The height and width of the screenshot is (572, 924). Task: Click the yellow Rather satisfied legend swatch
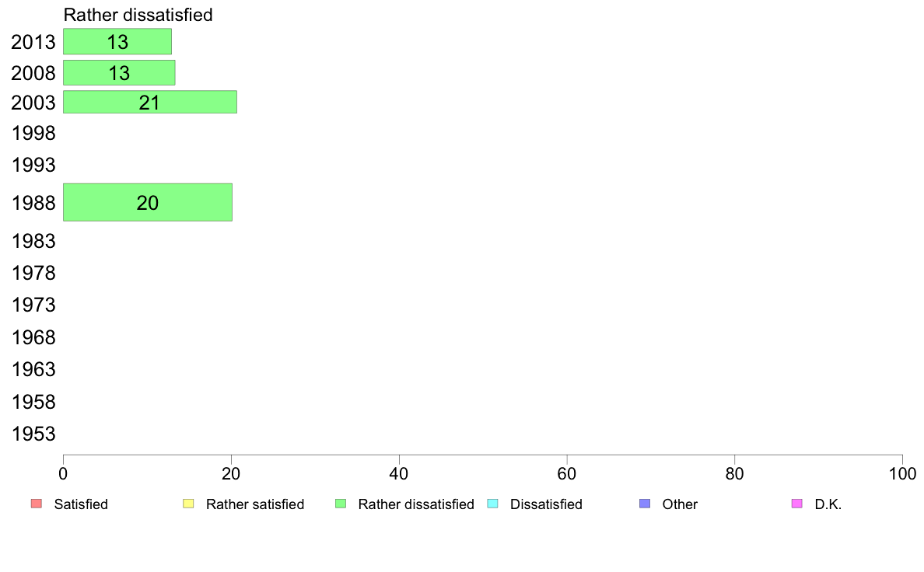pyautogui.click(x=188, y=504)
